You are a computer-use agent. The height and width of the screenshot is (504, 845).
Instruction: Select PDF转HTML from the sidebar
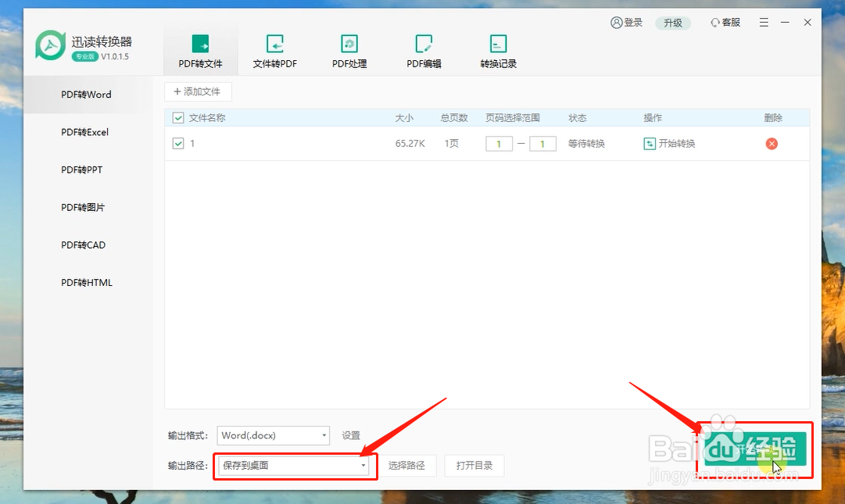(86, 282)
